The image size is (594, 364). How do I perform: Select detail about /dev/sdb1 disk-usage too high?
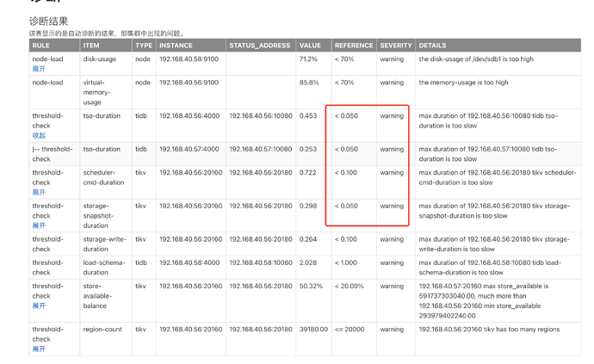click(476, 59)
